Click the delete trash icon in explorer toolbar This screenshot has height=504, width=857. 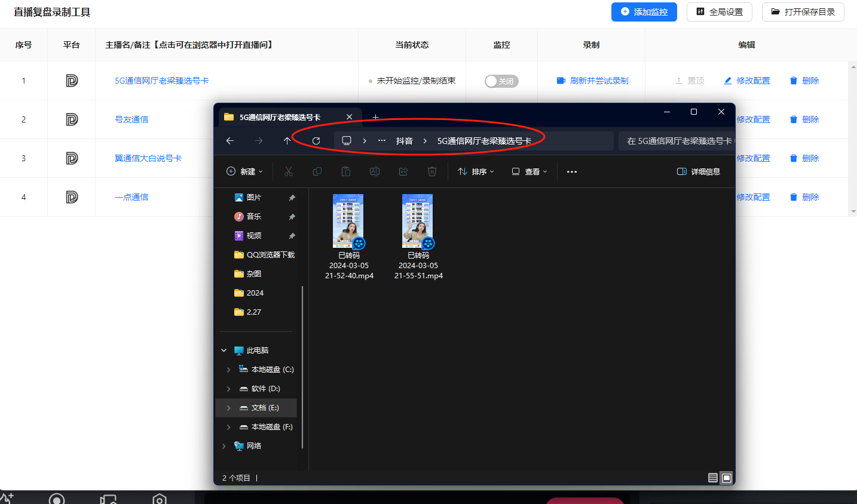pyautogui.click(x=432, y=171)
